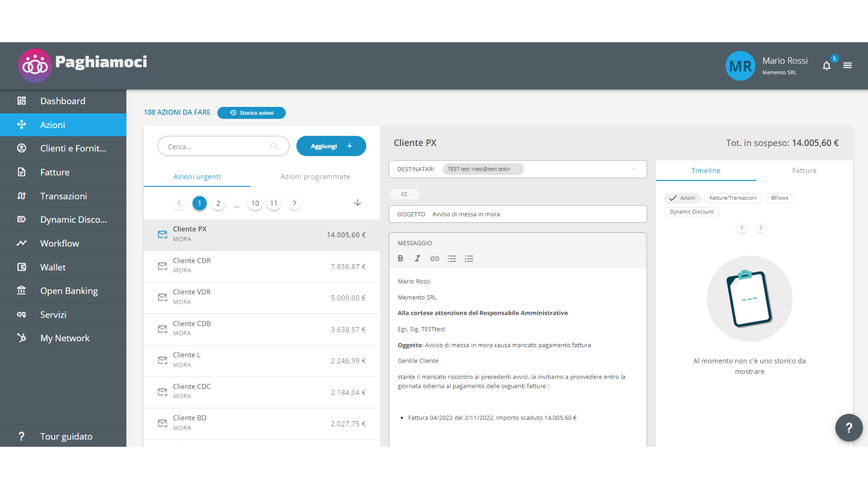868x489 pixels.
Task: Click the Cerca search field
Action: 217,147
